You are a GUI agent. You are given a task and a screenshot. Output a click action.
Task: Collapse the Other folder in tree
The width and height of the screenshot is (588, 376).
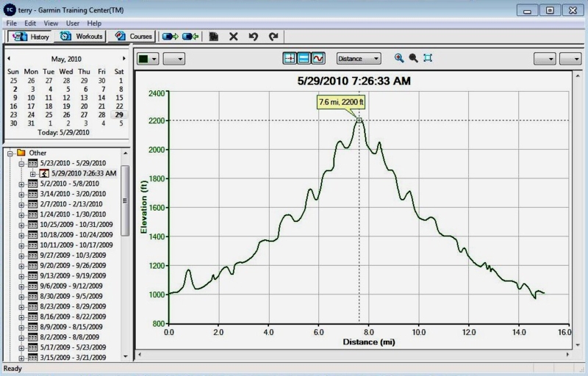click(x=10, y=153)
